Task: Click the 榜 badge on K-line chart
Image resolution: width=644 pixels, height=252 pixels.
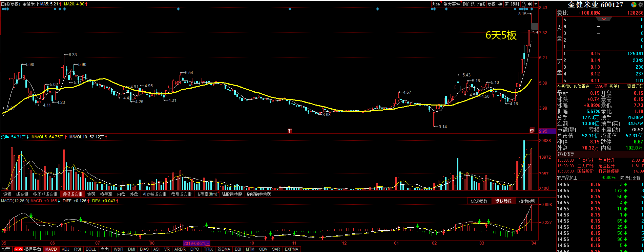Action: coord(532,131)
